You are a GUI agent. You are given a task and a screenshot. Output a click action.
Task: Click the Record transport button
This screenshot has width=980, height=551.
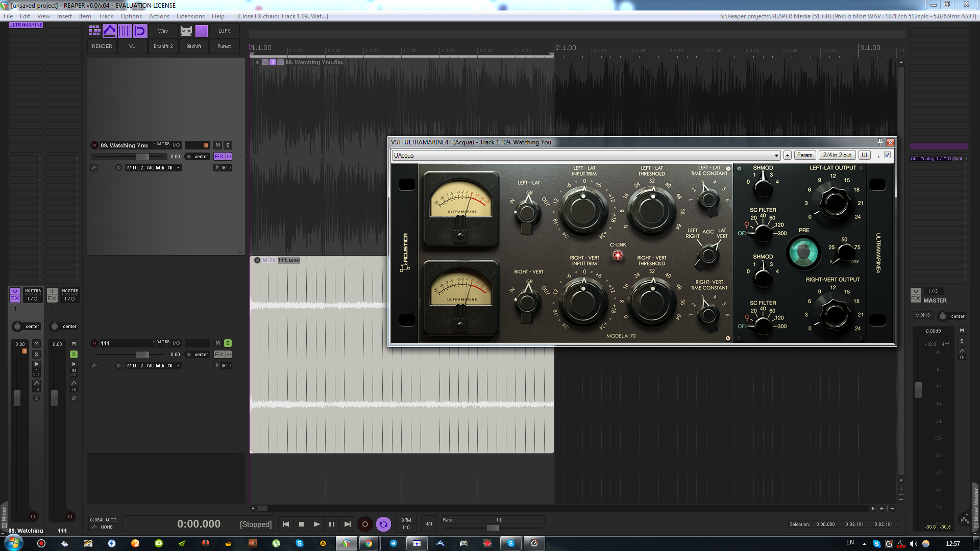tap(365, 524)
